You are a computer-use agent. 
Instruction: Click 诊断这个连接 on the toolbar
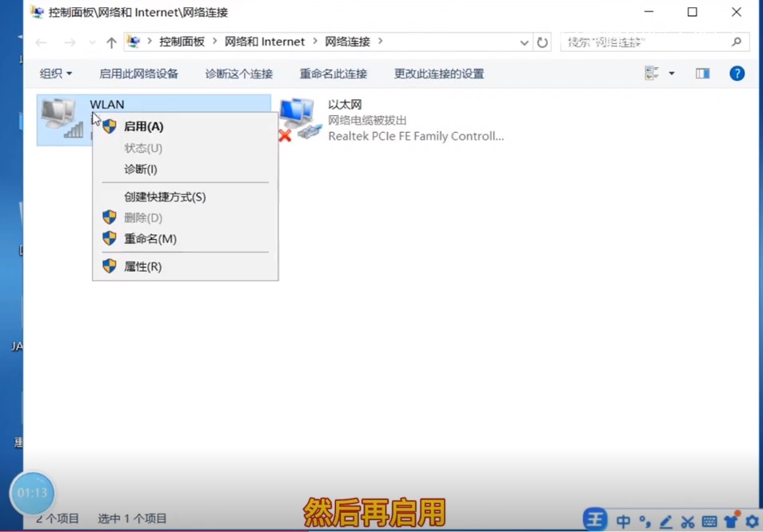point(238,73)
